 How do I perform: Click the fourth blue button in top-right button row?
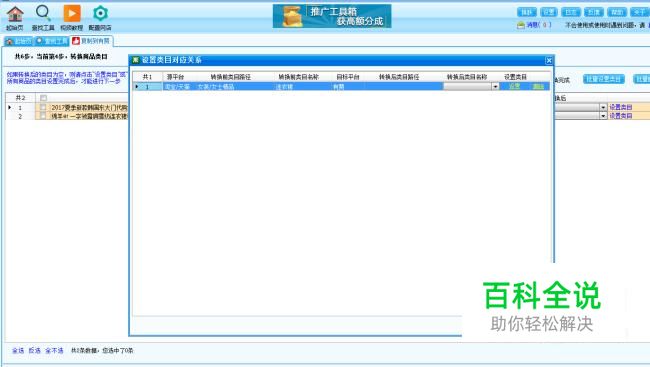pos(594,12)
